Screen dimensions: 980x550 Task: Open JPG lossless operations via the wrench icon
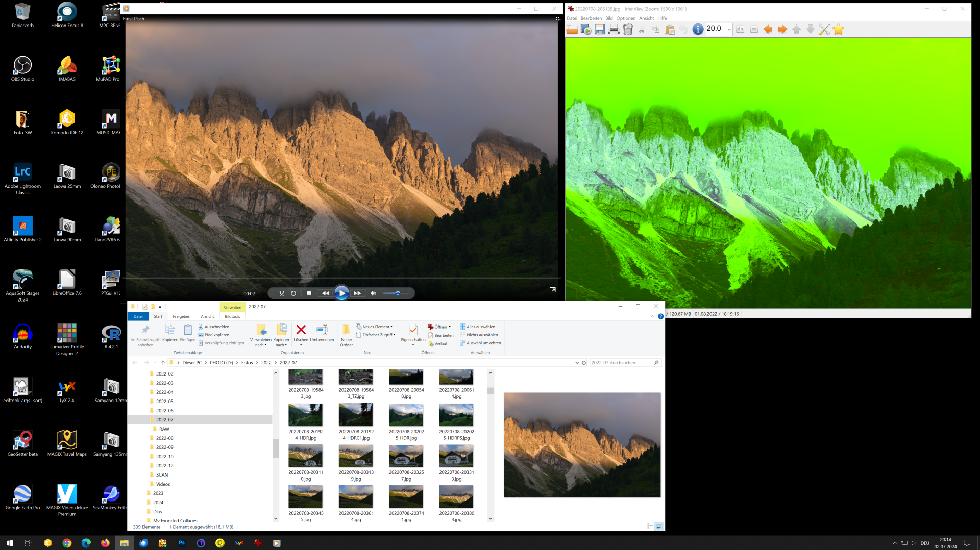(824, 29)
